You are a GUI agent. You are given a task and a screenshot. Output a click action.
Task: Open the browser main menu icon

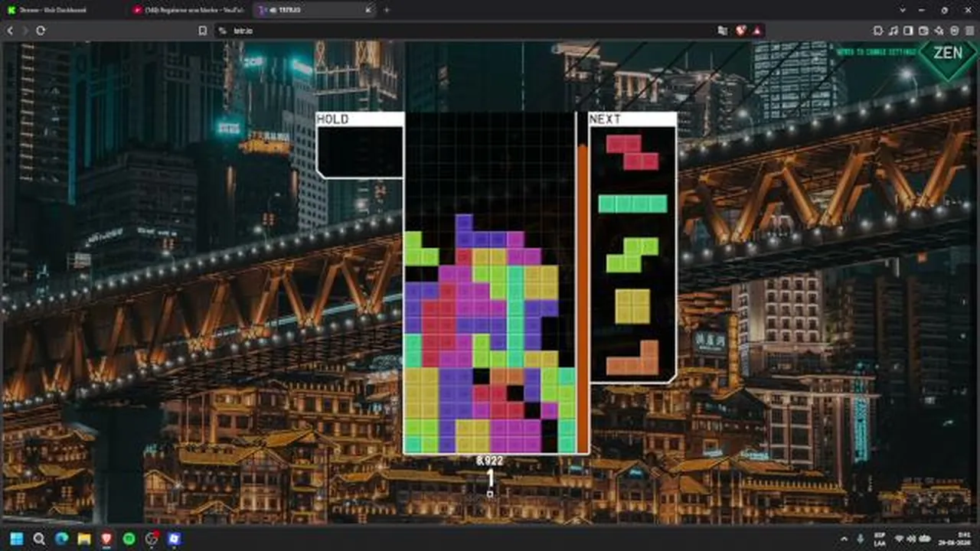969,31
